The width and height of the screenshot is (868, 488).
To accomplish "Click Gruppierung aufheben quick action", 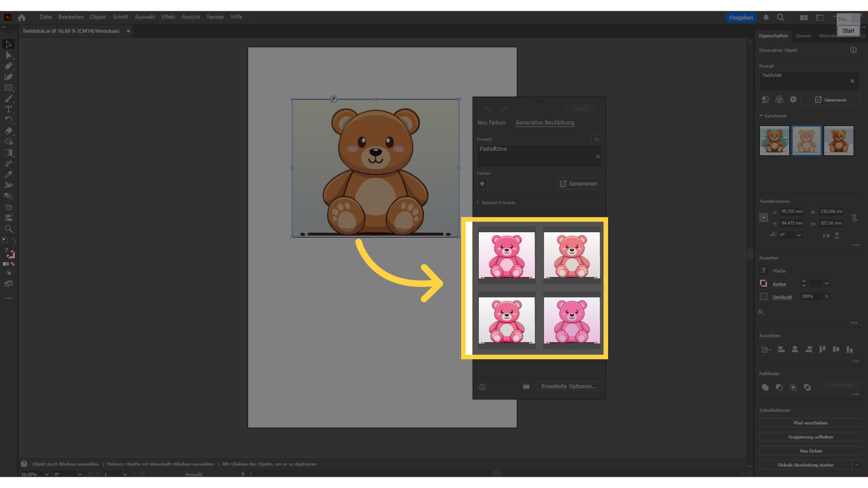I will click(x=811, y=437).
